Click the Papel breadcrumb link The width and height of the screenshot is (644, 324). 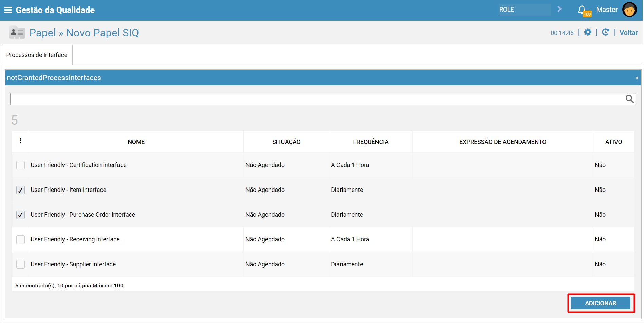(42, 33)
